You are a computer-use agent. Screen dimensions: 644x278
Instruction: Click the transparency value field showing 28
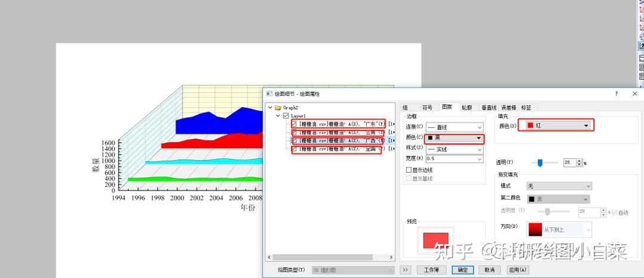[569, 163]
